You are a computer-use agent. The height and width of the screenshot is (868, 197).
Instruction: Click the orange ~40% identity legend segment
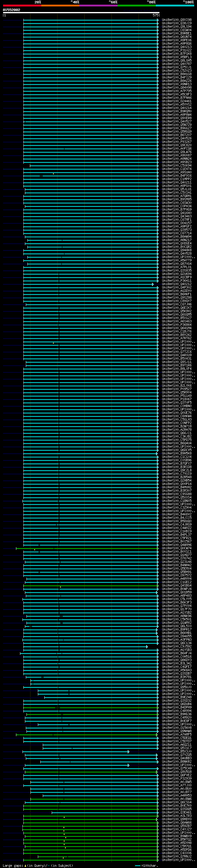tap(60, 6)
